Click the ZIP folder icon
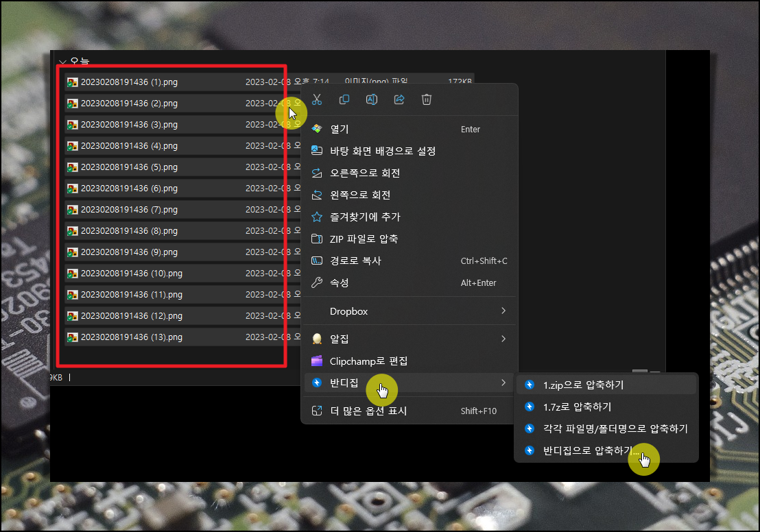The image size is (760, 532). [317, 239]
